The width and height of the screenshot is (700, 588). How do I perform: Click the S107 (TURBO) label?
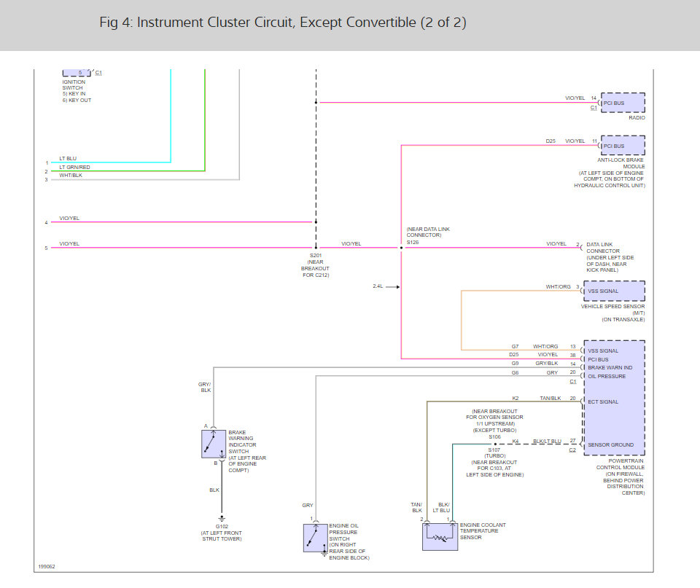[x=494, y=452]
